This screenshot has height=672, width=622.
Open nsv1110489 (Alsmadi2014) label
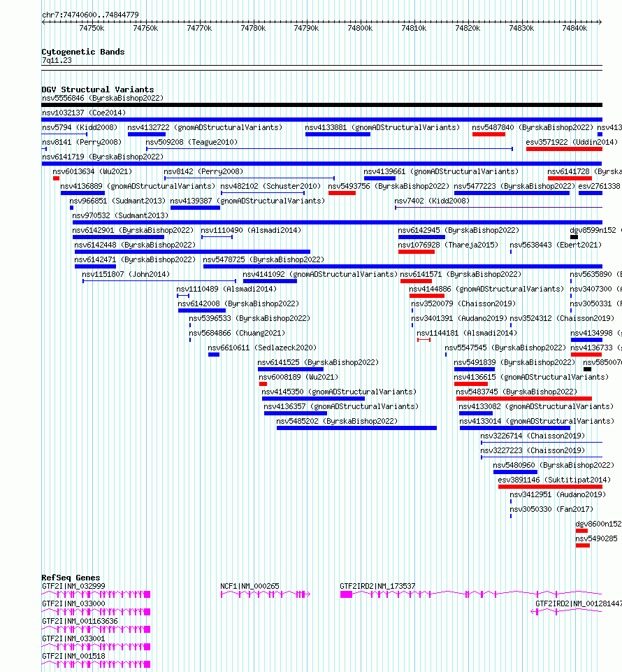pyautogui.click(x=226, y=289)
